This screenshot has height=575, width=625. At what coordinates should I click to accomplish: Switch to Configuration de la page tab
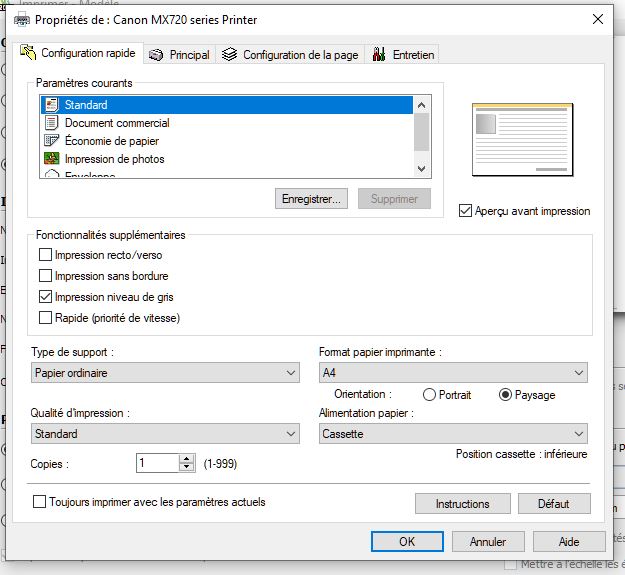(290, 55)
